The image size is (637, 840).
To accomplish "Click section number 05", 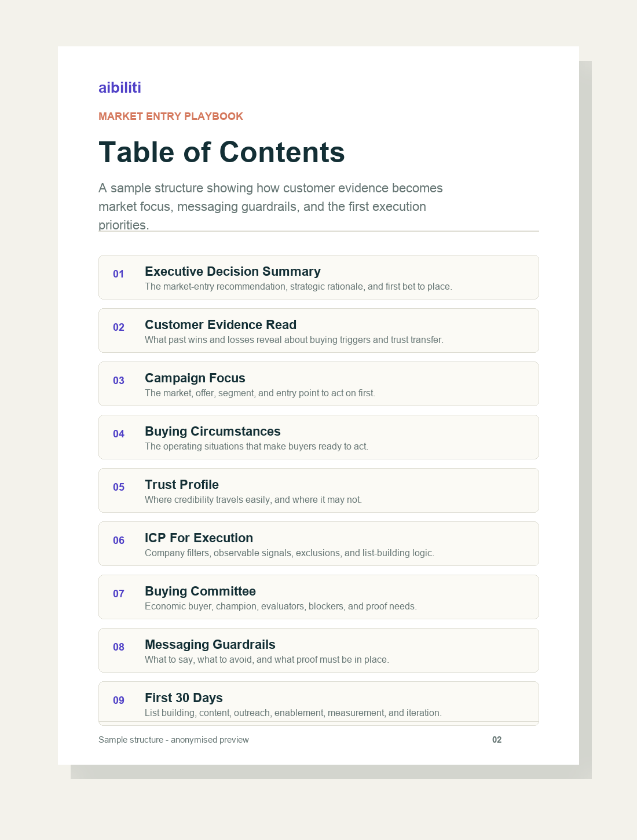I will click(x=119, y=487).
